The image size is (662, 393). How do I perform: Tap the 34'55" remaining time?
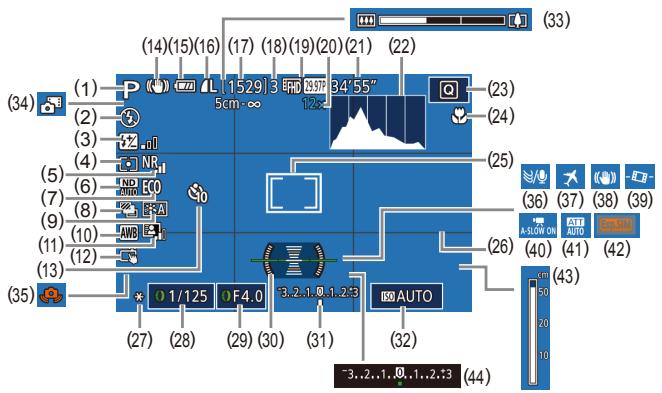[x=353, y=87]
